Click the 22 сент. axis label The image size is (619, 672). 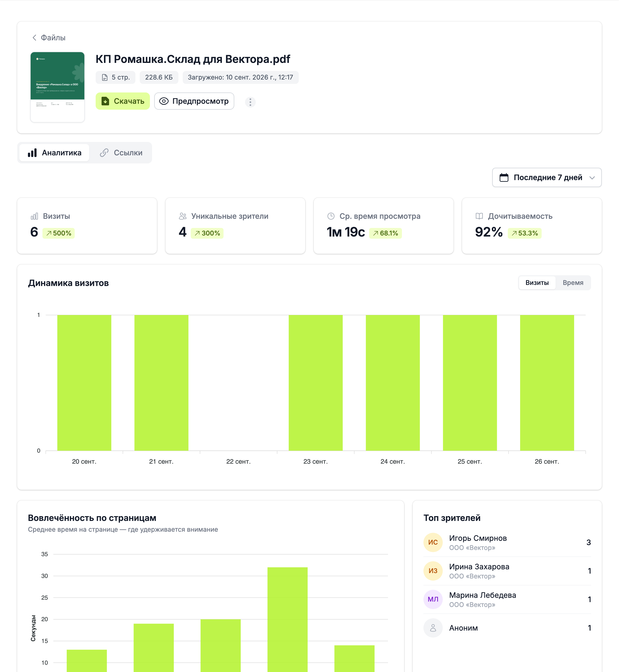239,462
